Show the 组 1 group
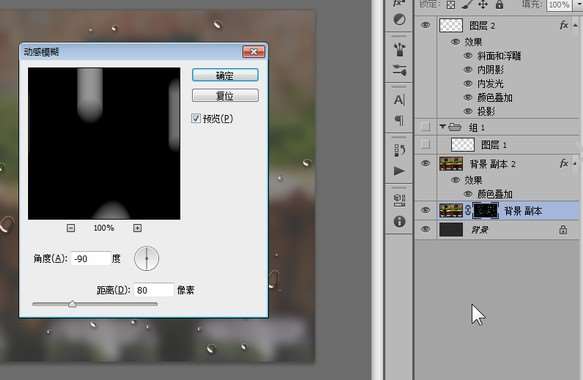 pos(426,127)
